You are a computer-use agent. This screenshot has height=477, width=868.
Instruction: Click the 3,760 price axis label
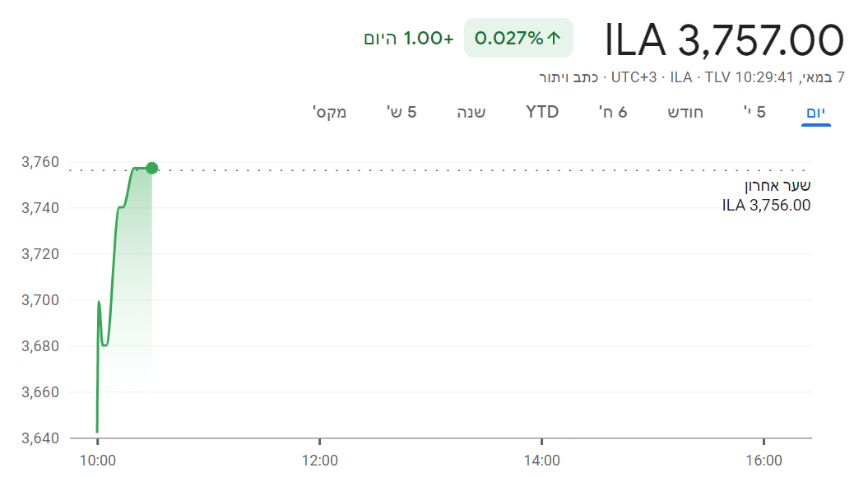pyautogui.click(x=40, y=162)
